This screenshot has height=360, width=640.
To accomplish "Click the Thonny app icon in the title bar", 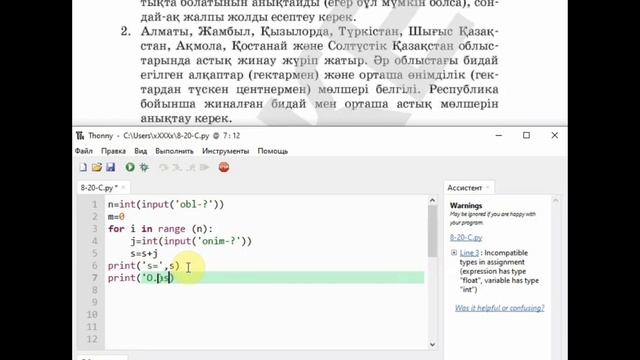I will click(x=80, y=136).
